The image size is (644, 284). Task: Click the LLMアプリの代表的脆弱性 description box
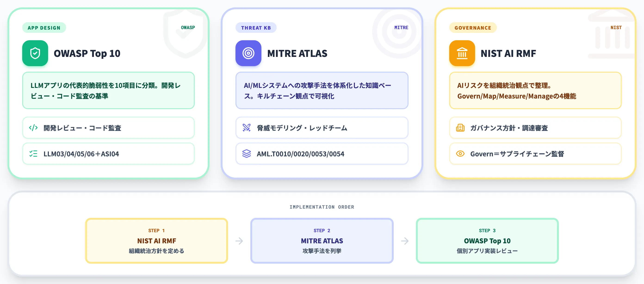coord(108,90)
